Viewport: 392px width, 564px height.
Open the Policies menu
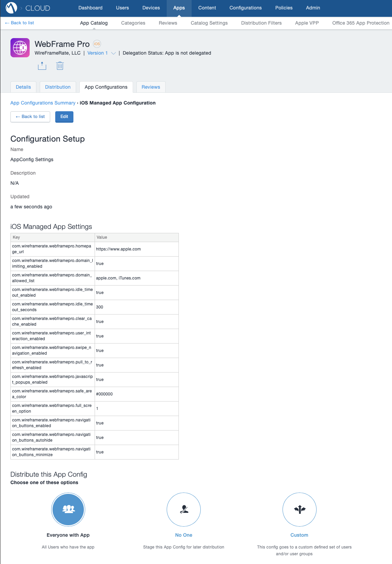pyautogui.click(x=284, y=8)
